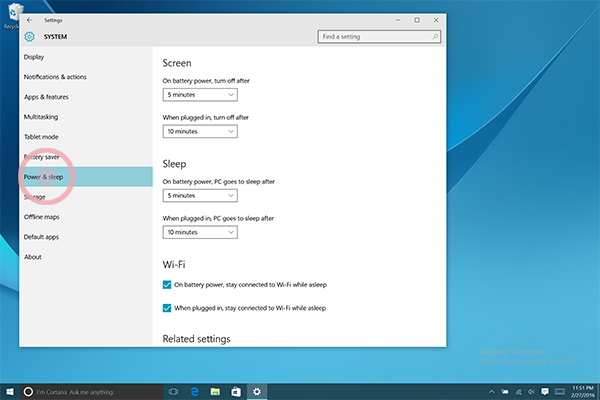600x400 pixels.
Task: Open File Explorer from the taskbar
Action: click(215, 392)
